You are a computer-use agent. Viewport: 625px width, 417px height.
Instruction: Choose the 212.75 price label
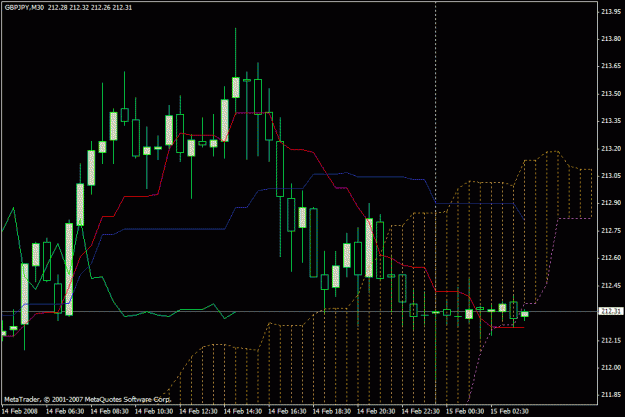[611, 231]
